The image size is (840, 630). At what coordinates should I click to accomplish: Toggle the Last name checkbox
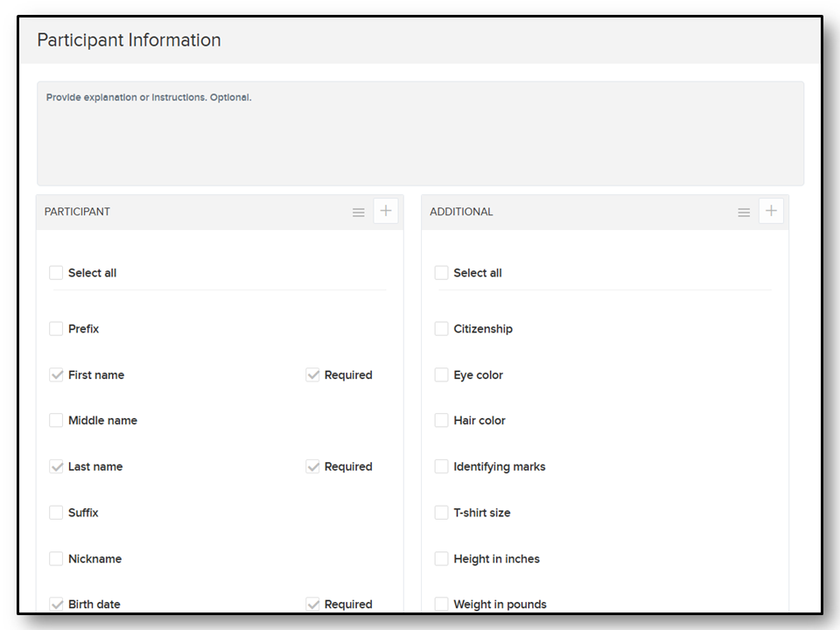56,466
